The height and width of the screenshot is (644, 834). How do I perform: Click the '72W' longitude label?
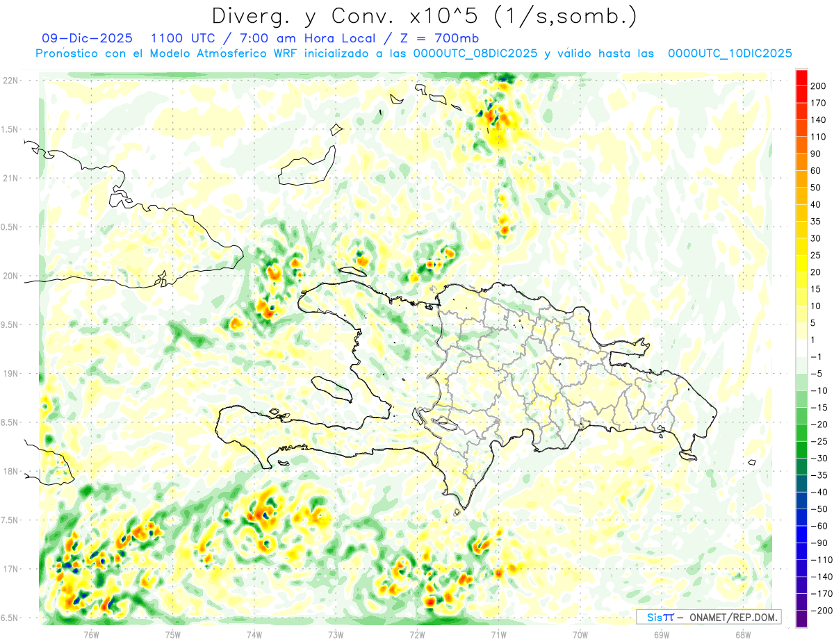pos(417,634)
